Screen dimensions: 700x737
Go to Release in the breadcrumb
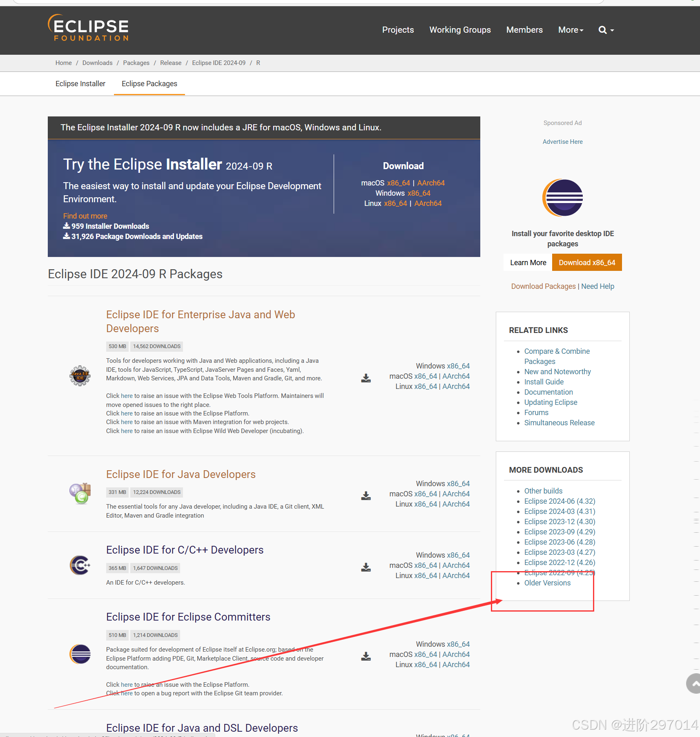click(171, 63)
